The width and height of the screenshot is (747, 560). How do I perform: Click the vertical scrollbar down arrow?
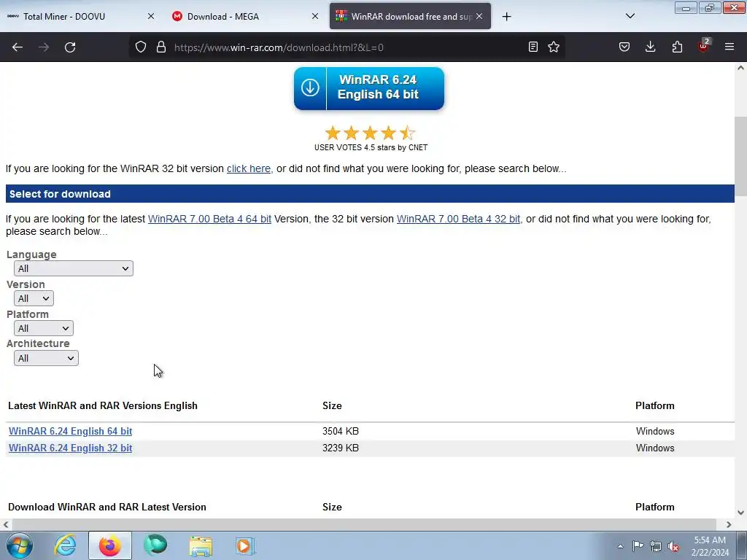pyautogui.click(x=740, y=513)
